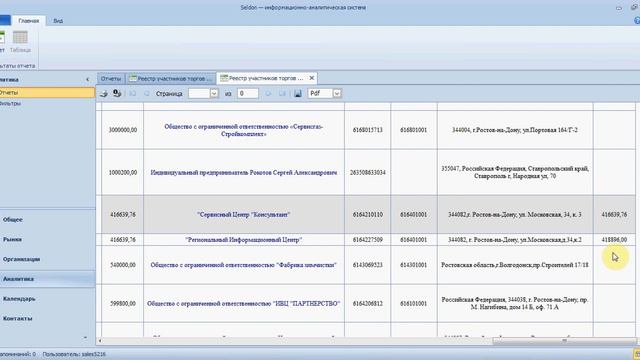The height and width of the screenshot is (360, 640).
Task: Go to last page of report
Action: [x=282, y=93]
